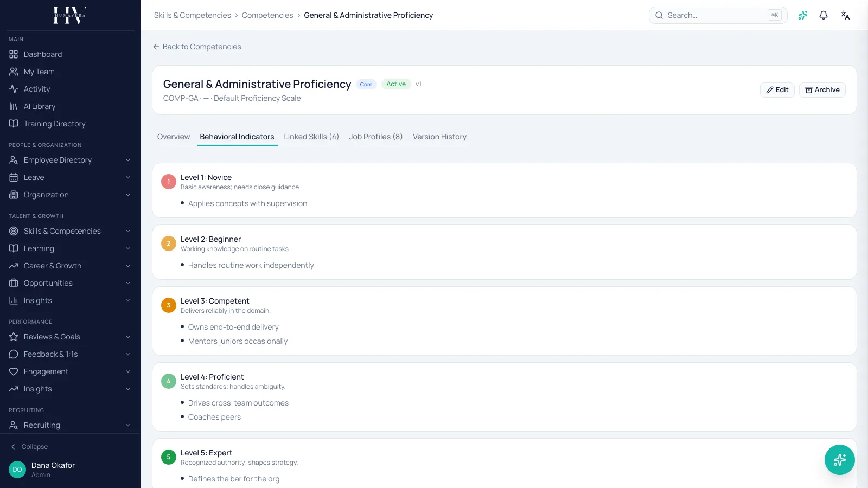
Task: Click the Talent Insights bar chart icon
Action: click(x=14, y=300)
